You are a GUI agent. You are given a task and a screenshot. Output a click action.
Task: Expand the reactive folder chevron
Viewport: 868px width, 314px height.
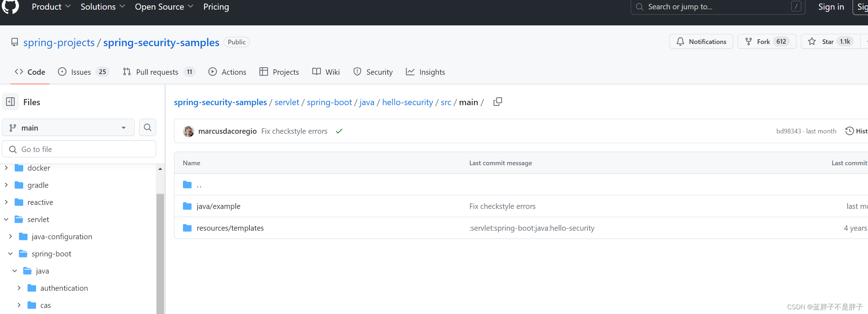pyautogui.click(x=6, y=202)
